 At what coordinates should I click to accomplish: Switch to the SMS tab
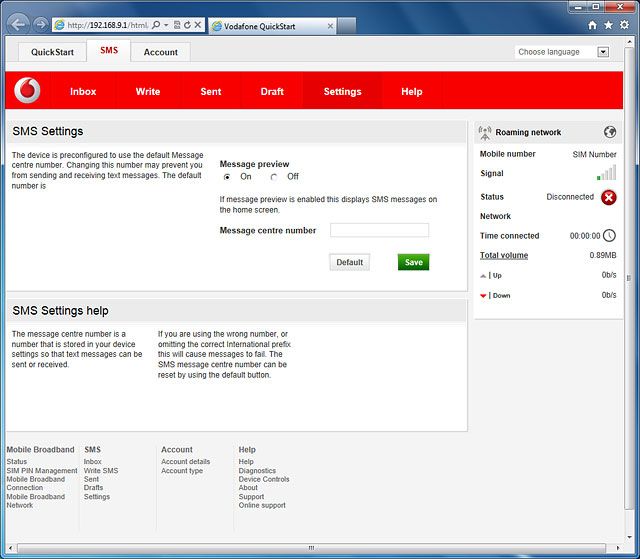click(109, 51)
